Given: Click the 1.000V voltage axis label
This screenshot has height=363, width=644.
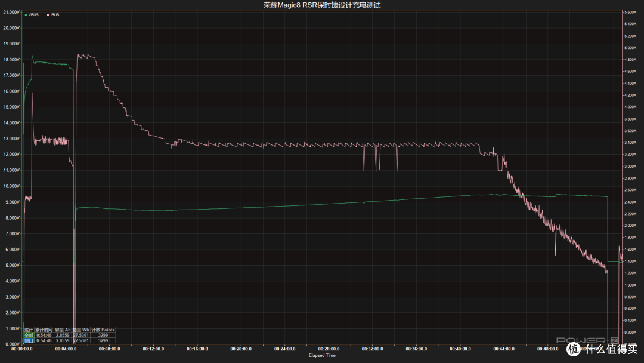Looking at the screenshot, I should [12, 328].
